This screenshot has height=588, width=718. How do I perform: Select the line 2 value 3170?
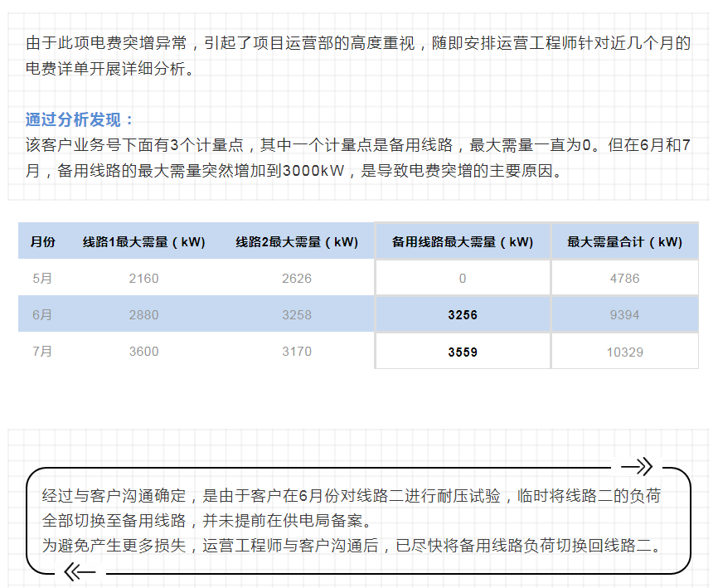297,352
